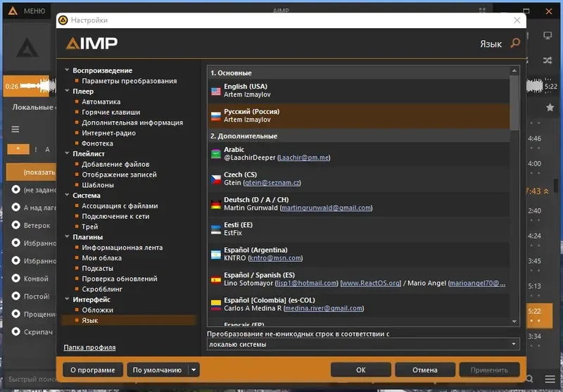Collapse the Плагины tree section

point(67,236)
